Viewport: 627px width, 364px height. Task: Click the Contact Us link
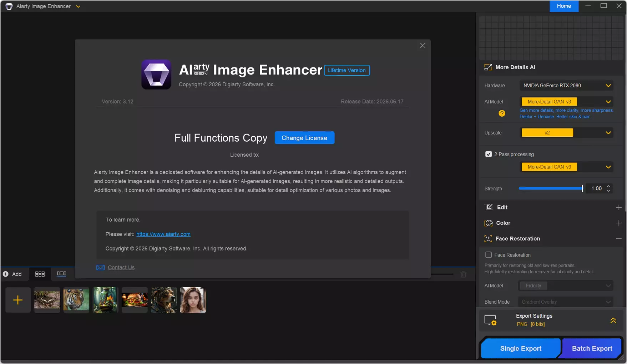[x=121, y=268]
